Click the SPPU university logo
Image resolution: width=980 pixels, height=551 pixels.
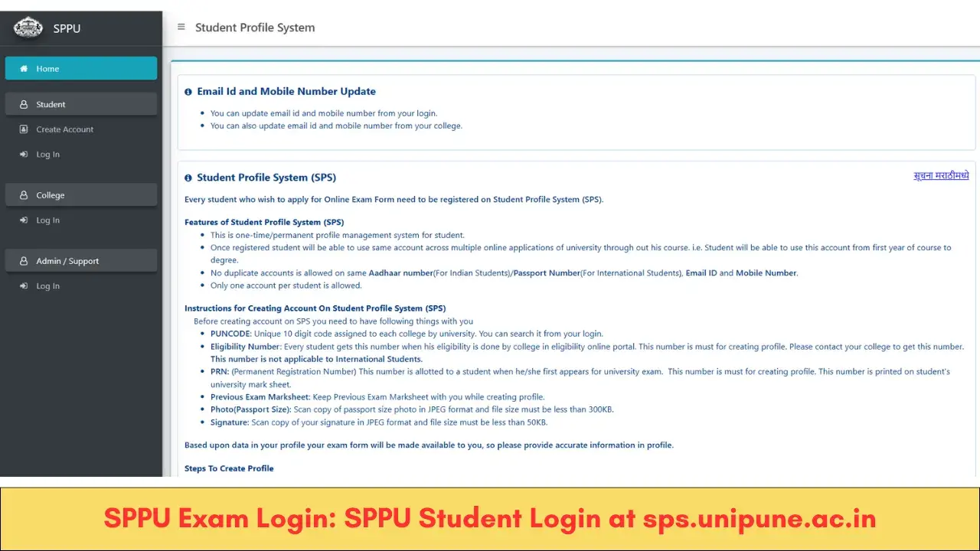pos(28,28)
